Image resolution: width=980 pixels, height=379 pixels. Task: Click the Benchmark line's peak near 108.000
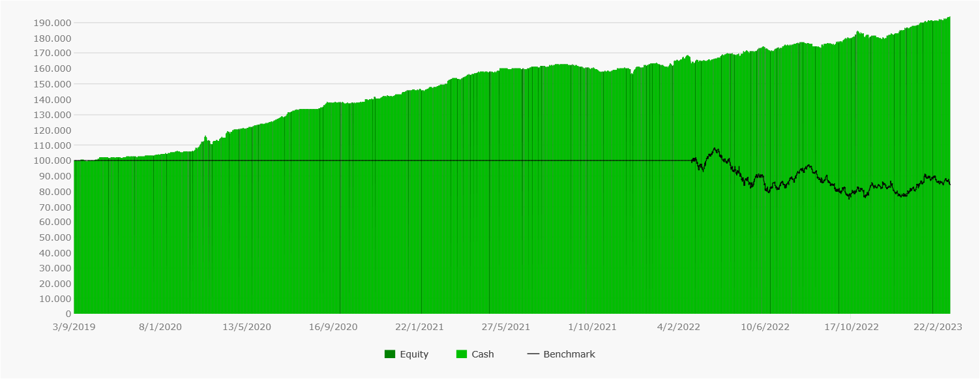[716, 149]
